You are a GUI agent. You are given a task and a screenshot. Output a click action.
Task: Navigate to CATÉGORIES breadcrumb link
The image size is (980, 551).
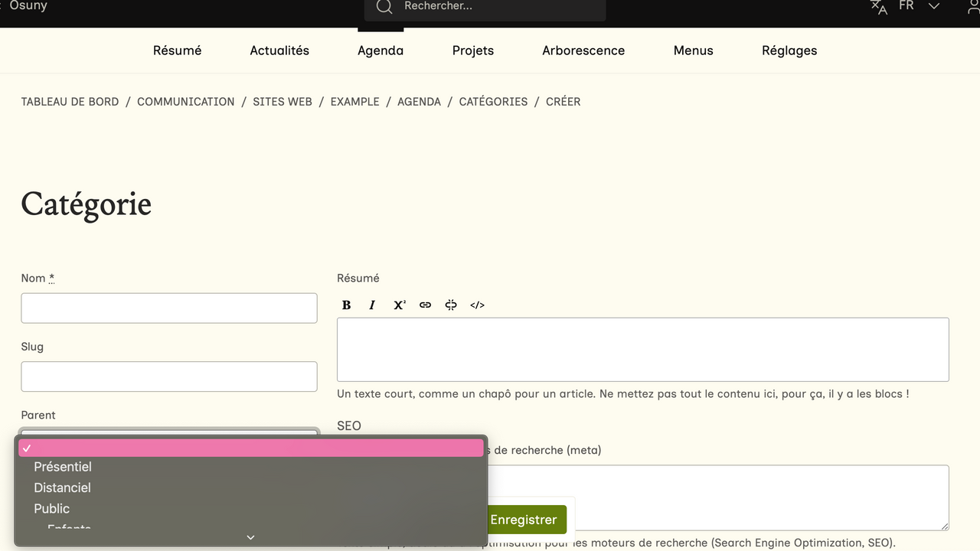pyautogui.click(x=493, y=102)
